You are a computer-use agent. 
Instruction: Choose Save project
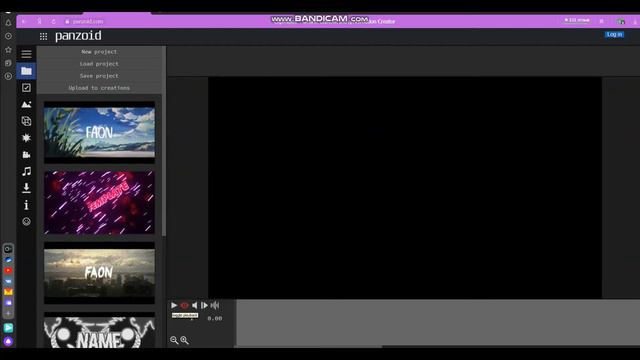99,76
